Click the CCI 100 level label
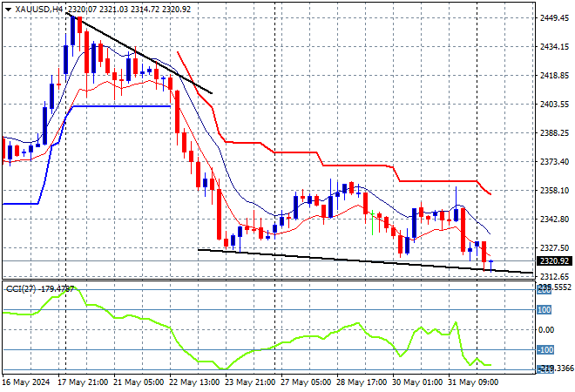Image resolution: width=575 pixels, height=392 pixels. [x=544, y=310]
